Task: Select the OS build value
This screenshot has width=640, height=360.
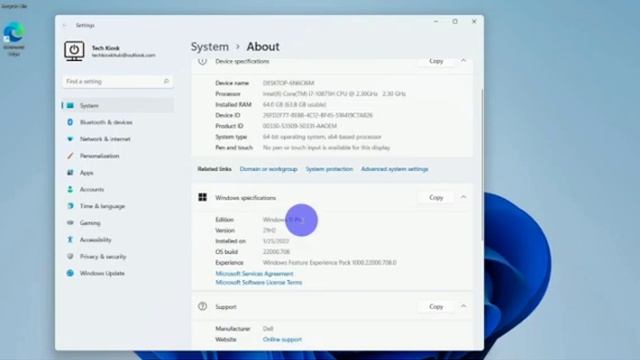Action: 276,252
